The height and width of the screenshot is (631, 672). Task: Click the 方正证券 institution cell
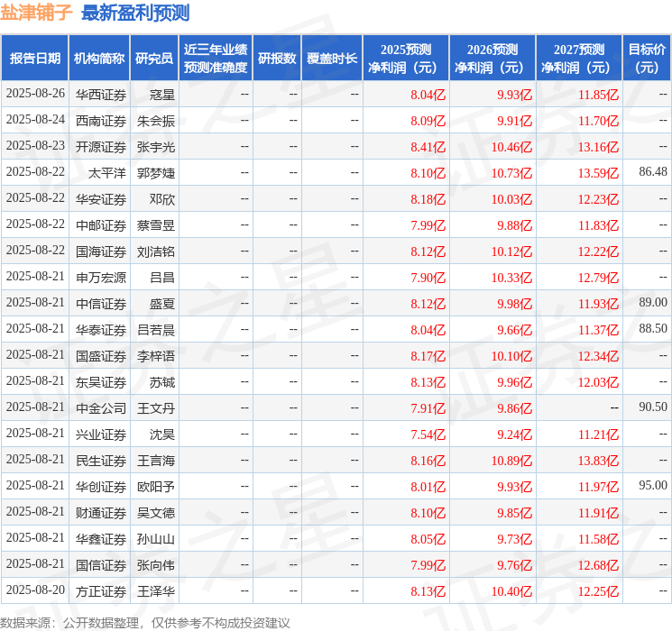coord(101,591)
